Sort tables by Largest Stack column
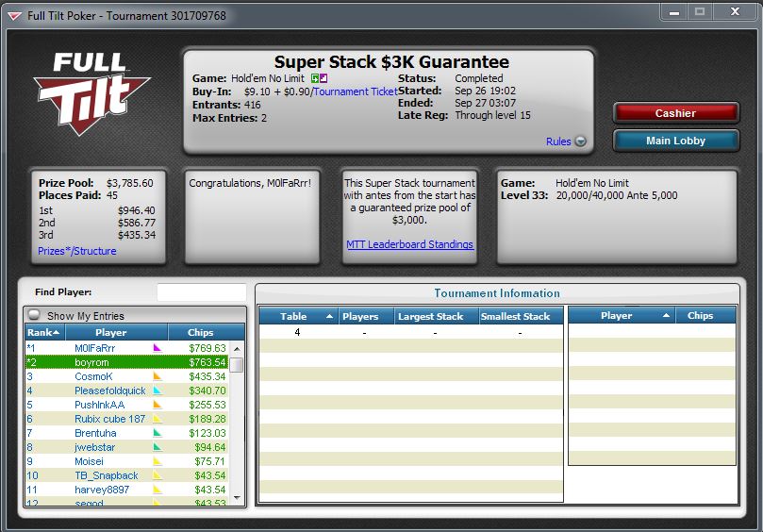This screenshot has width=763, height=532. pos(436,316)
